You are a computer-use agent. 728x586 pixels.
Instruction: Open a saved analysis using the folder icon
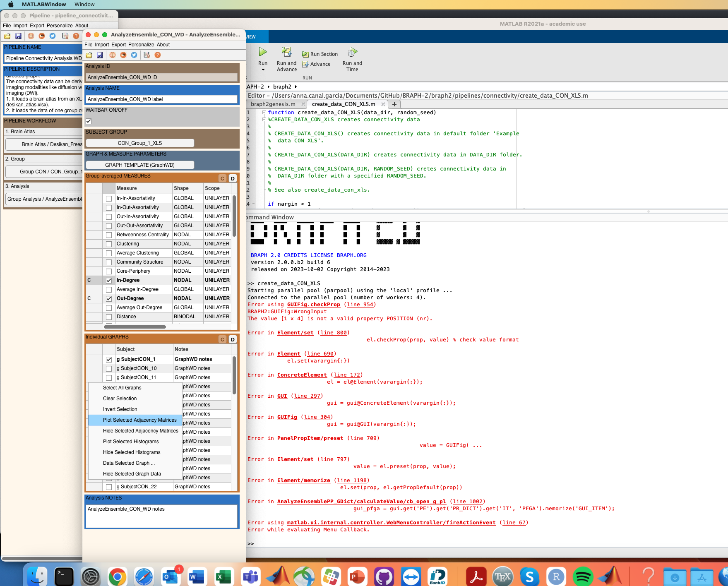click(89, 55)
